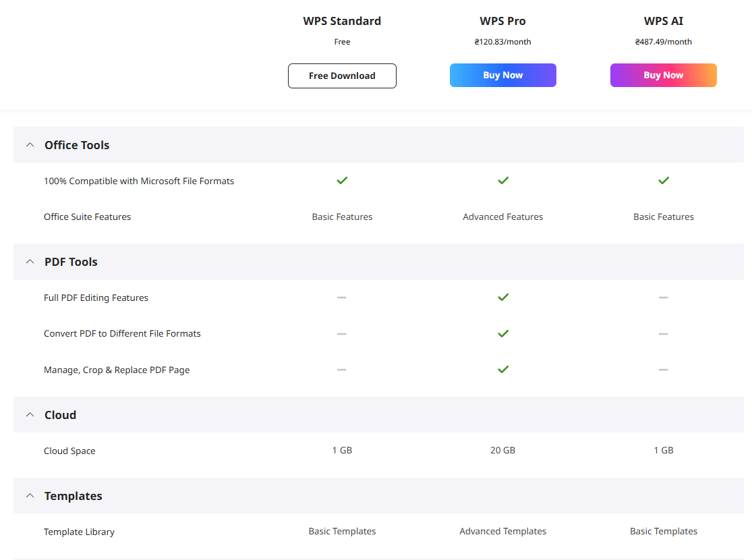Click the WPS AI compatibility checkmark
The height and width of the screenshot is (560, 752).
pos(664,180)
